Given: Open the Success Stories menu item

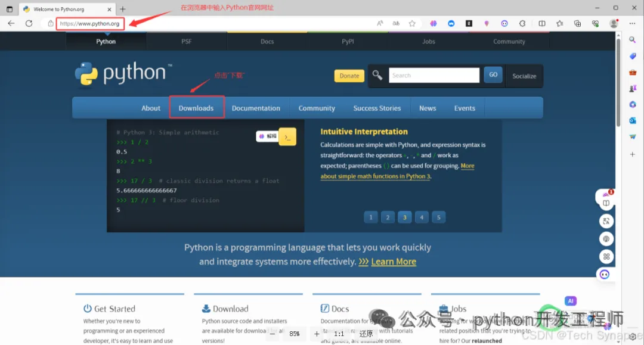Looking at the screenshot, I should point(377,108).
